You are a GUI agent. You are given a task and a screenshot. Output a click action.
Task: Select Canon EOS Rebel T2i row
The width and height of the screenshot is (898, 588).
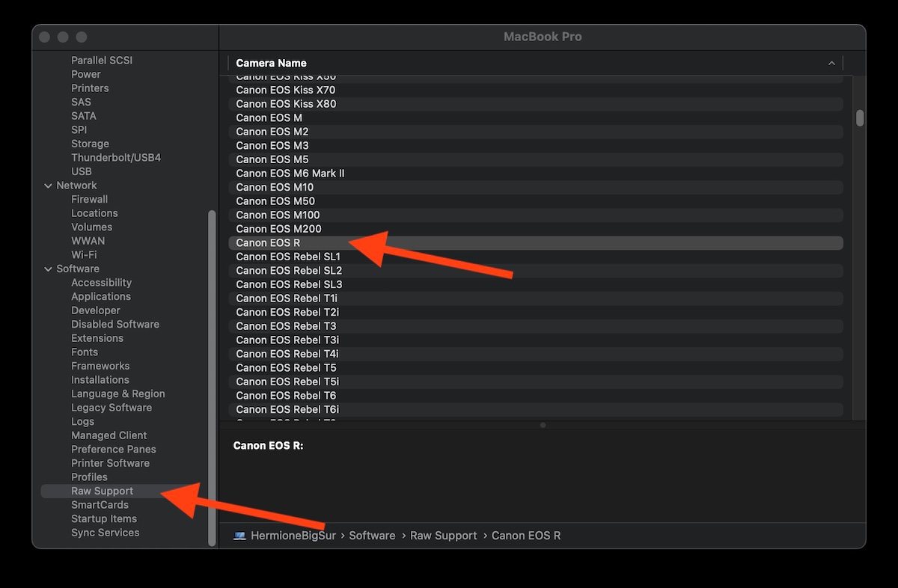536,312
